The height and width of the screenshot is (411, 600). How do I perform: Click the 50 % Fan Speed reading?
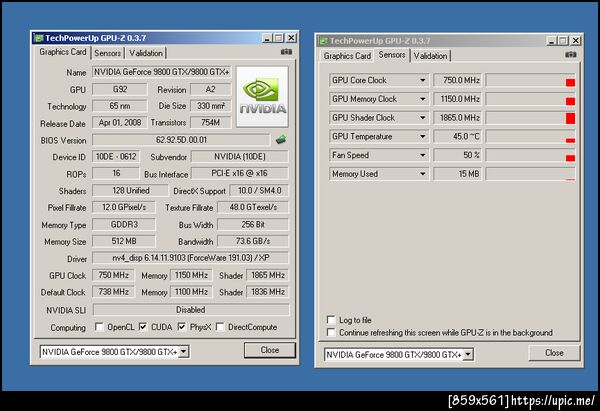(458, 155)
